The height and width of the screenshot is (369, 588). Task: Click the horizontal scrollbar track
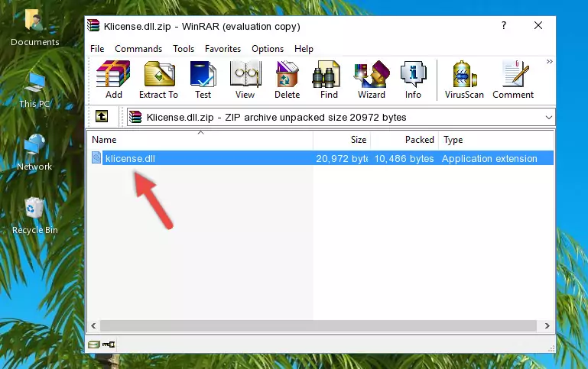tap(318, 325)
